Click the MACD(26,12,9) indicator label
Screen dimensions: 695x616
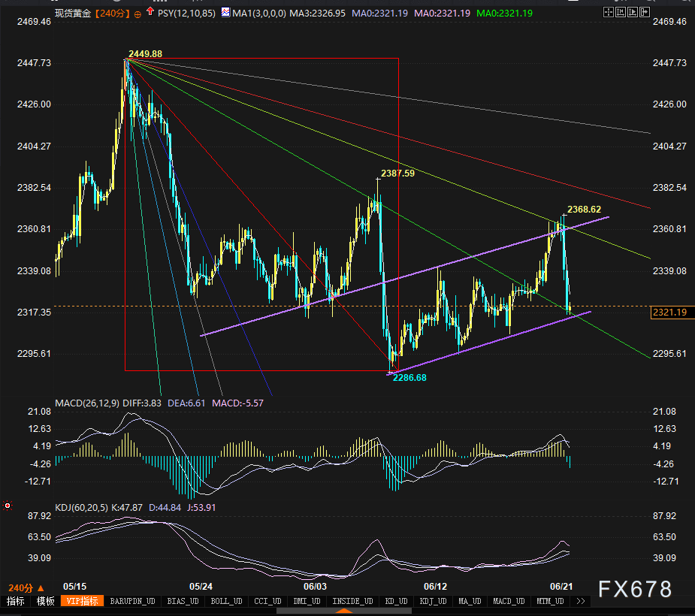pos(88,403)
